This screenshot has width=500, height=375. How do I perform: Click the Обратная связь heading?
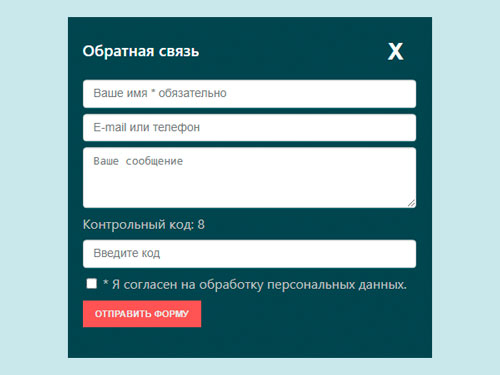click(x=141, y=51)
